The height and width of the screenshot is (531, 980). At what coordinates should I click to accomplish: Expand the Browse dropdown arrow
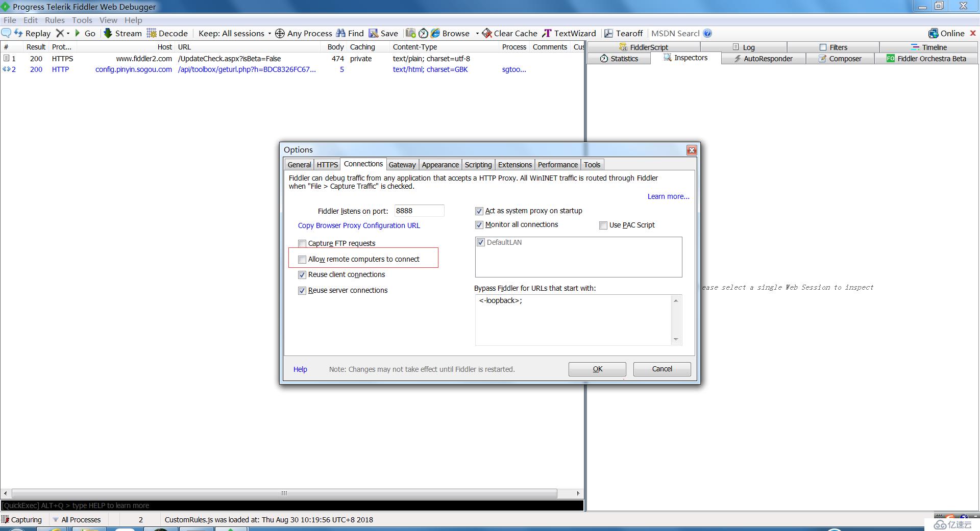[477, 33]
